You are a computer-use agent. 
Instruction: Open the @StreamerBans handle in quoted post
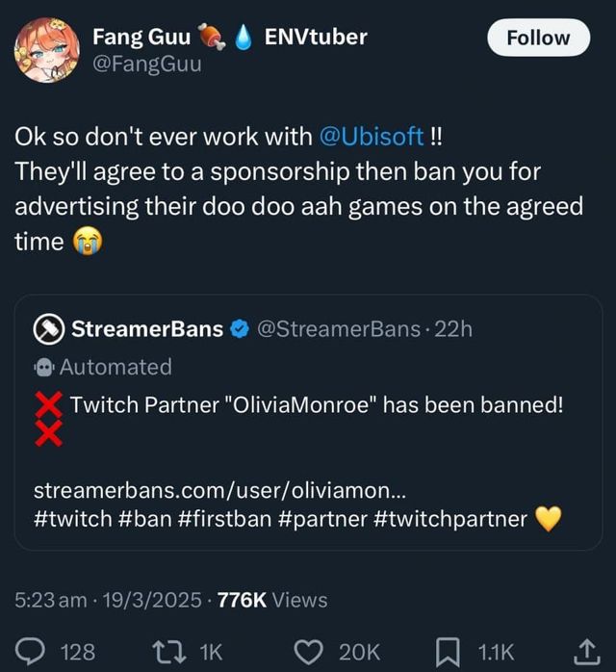point(336,329)
